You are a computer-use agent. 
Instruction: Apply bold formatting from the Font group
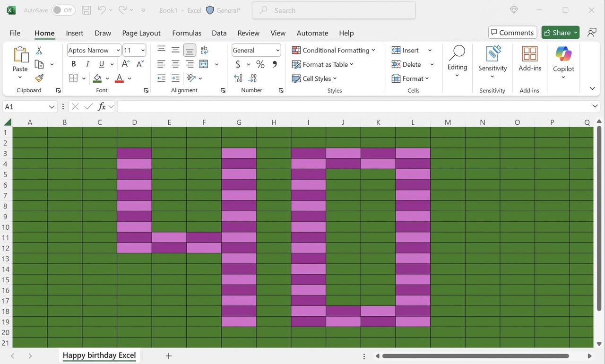74,63
